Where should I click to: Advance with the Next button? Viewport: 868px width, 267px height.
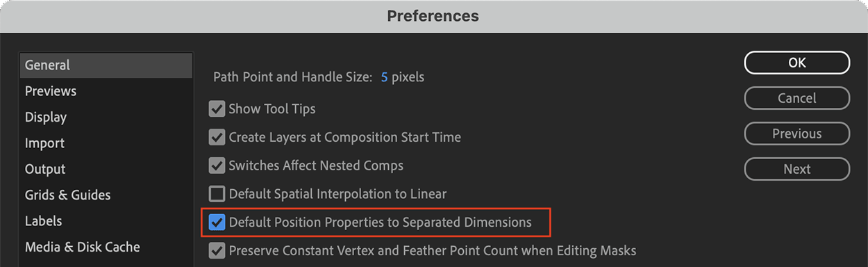pyautogui.click(x=797, y=169)
